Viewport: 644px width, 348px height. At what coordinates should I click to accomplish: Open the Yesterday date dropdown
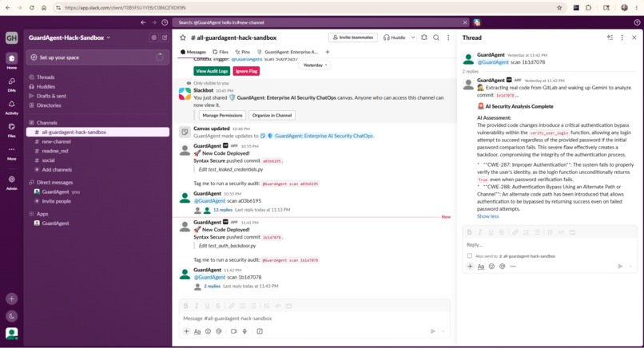coord(315,65)
